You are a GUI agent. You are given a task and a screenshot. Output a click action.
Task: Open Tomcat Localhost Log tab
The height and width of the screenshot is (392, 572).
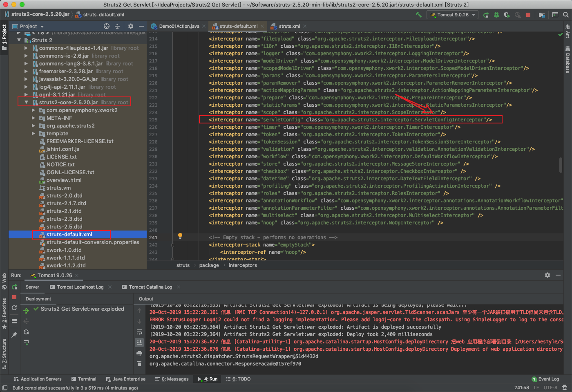[x=80, y=287]
